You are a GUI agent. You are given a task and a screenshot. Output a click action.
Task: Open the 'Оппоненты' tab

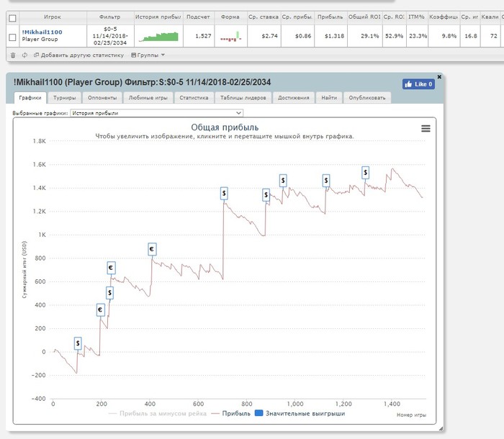point(102,98)
